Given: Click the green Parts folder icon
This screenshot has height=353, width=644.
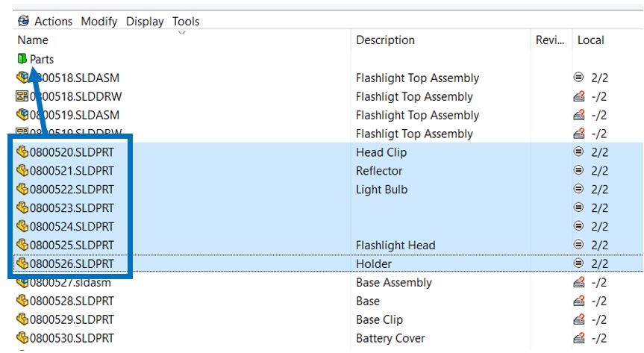Looking at the screenshot, I should 22,59.
